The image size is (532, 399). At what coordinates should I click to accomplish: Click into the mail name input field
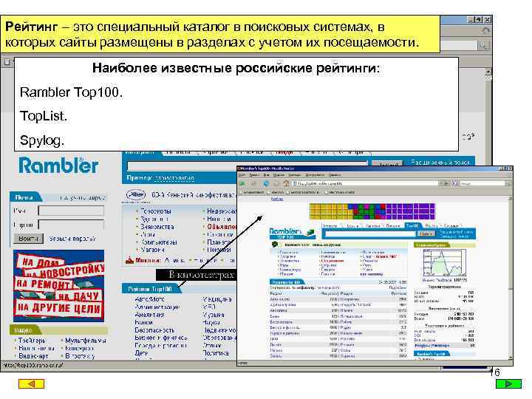point(71,211)
